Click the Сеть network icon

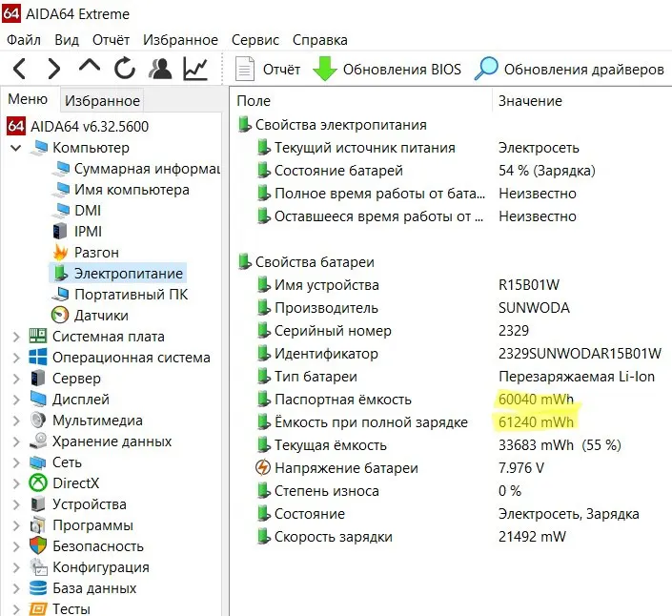(x=38, y=462)
